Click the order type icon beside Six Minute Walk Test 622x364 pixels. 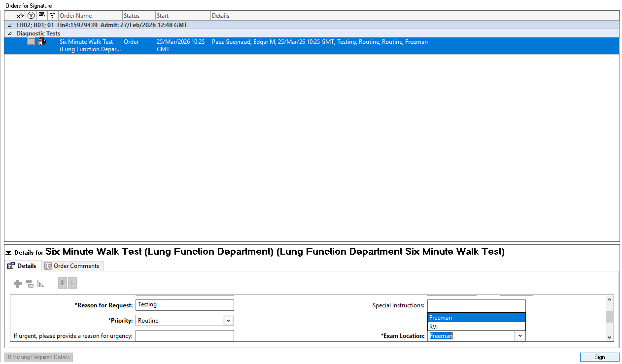42,42
